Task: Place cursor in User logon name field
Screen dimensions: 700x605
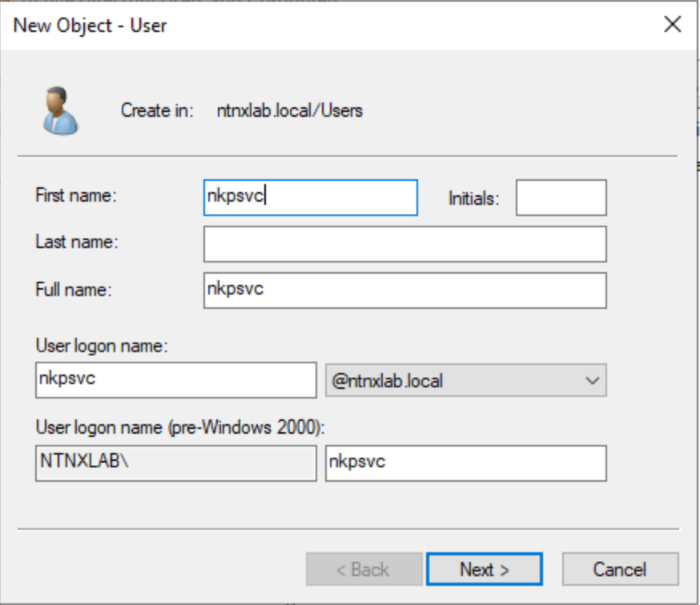Action: point(176,380)
